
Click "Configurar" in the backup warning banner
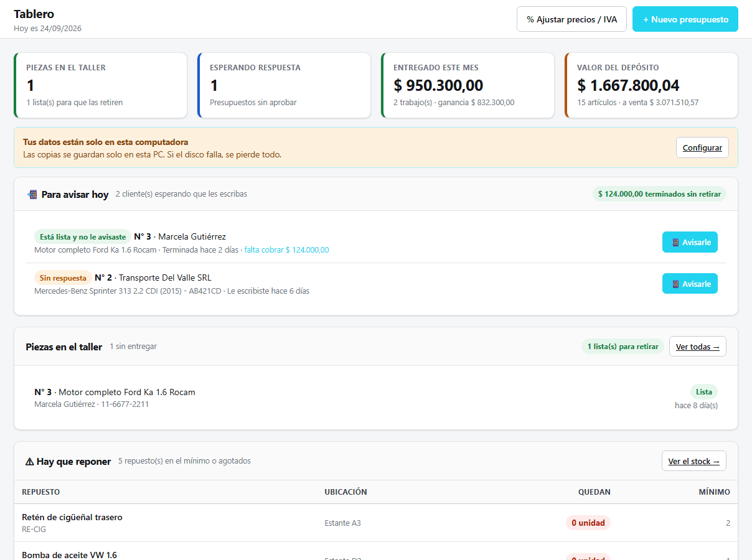[x=702, y=147]
